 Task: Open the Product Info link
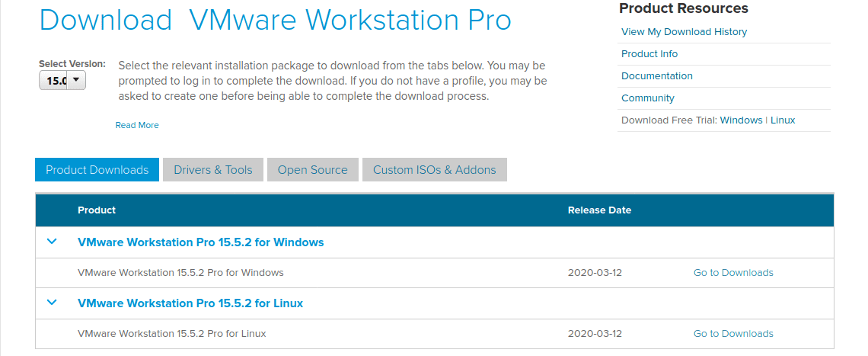pos(649,54)
